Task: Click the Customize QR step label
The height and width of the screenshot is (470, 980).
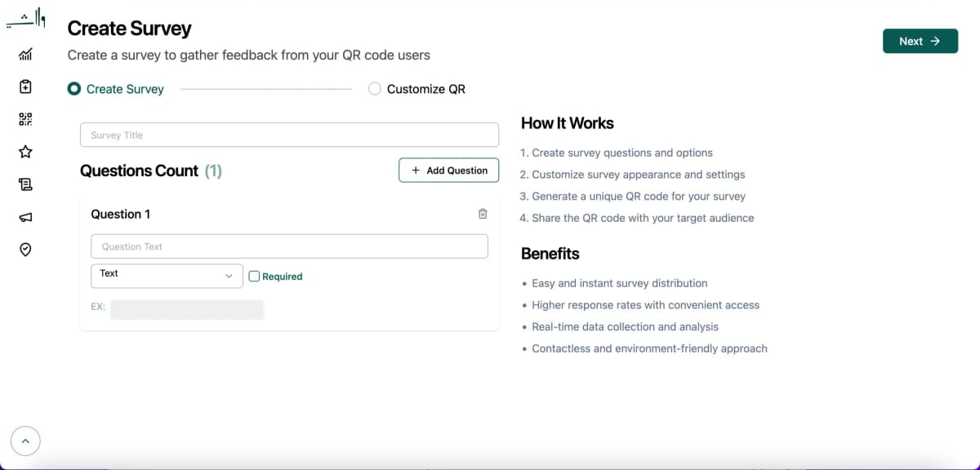Action: tap(425, 89)
